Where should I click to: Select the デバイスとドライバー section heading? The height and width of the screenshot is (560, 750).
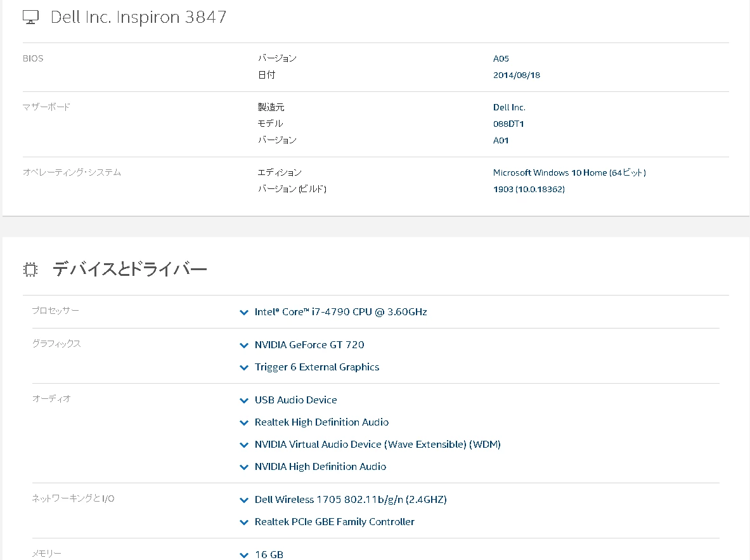click(129, 269)
